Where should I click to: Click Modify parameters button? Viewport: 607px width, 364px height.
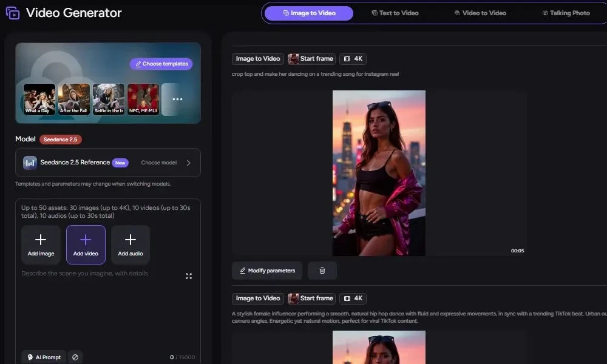coord(267,271)
